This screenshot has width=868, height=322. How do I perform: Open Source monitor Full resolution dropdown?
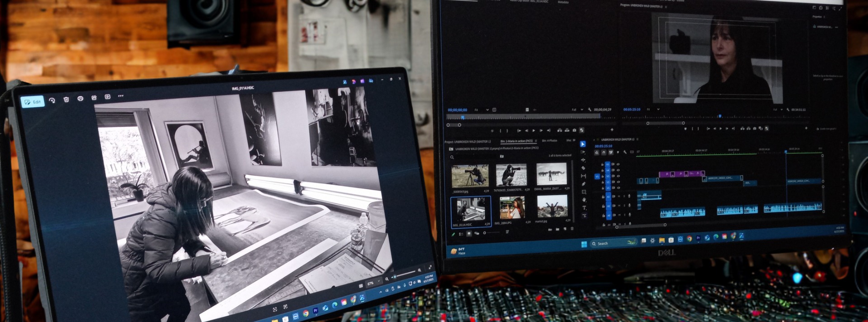pyautogui.click(x=578, y=110)
